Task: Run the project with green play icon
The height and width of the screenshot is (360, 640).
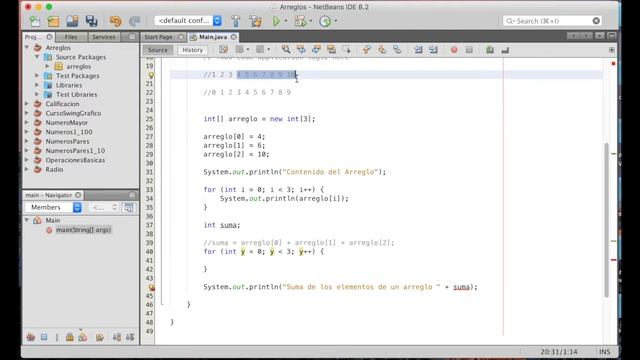Action: pyautogui.click(x=276, y=21)
